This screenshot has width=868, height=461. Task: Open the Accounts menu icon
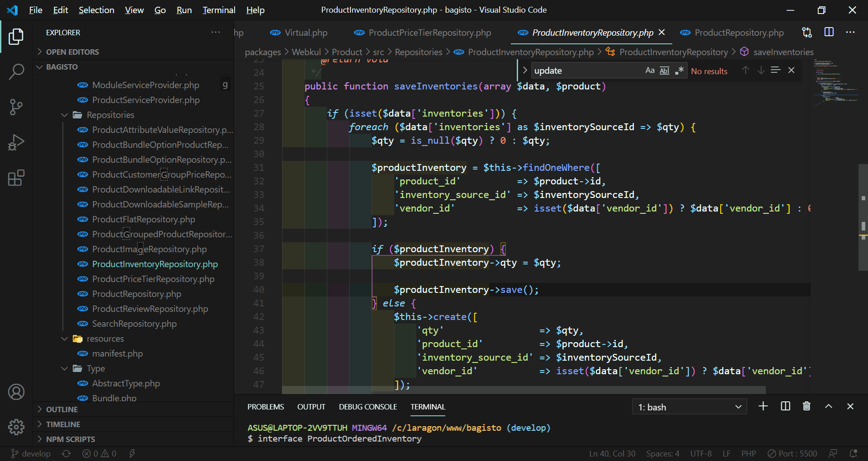[16, 392]
